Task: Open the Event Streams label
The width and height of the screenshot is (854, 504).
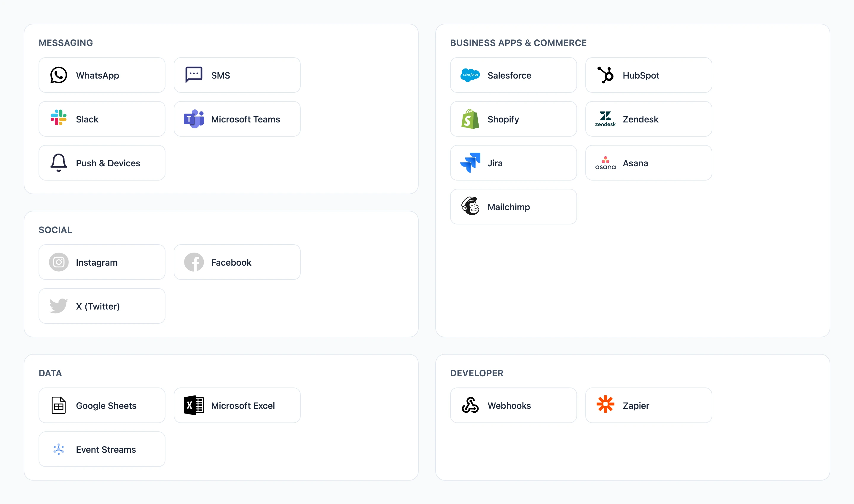Action: click(106, 449)
